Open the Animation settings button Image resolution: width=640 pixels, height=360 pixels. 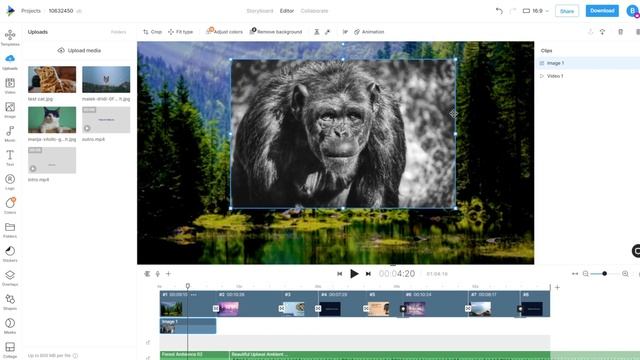pos(369,32)
